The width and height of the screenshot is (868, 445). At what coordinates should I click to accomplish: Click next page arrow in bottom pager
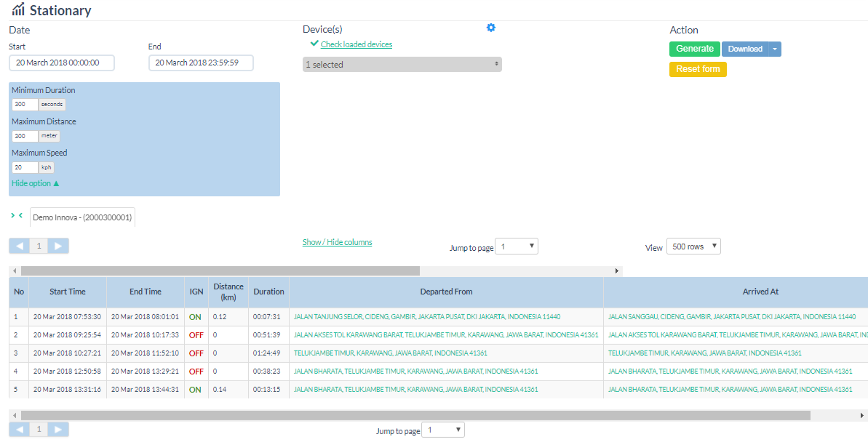(x=58, y=429)
